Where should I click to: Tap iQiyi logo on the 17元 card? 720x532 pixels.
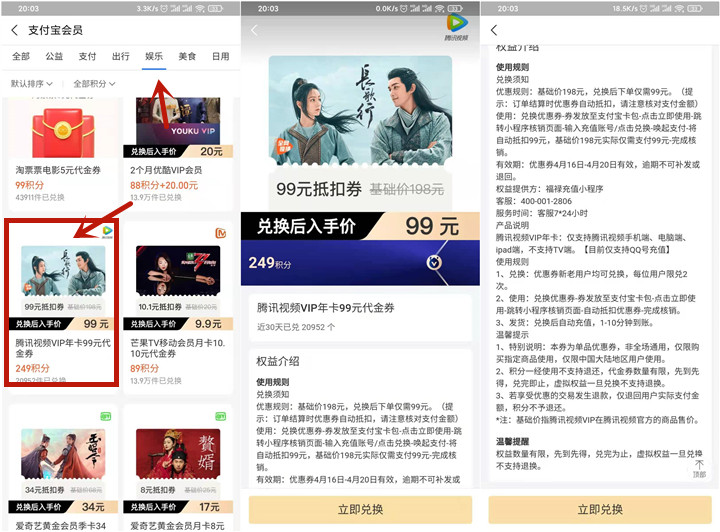(x=221, y=416)
